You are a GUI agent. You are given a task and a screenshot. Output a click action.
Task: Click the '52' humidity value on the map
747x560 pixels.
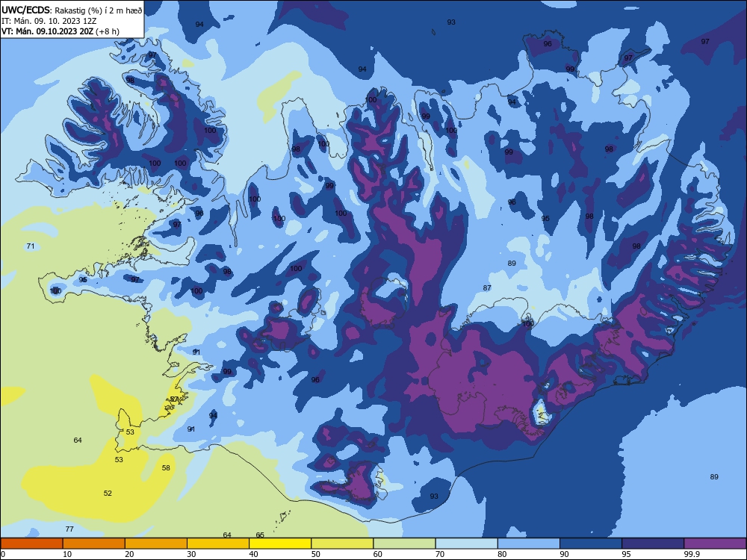108,493
